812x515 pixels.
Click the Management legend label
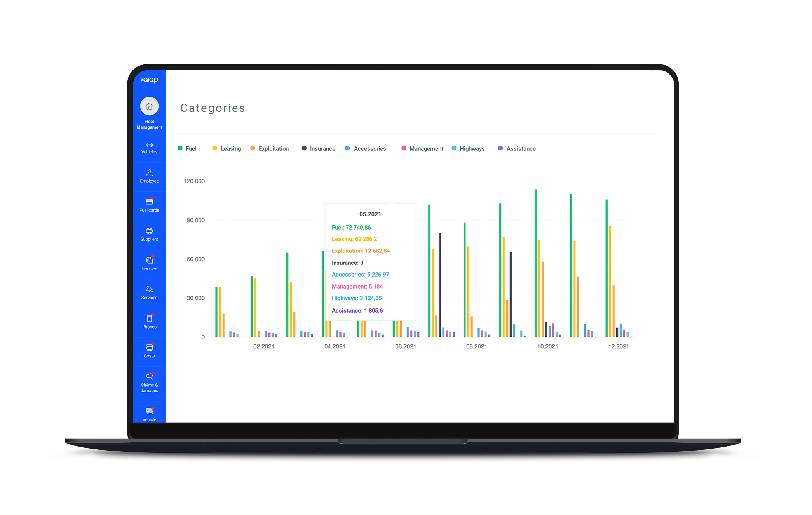tap(426, 148)
